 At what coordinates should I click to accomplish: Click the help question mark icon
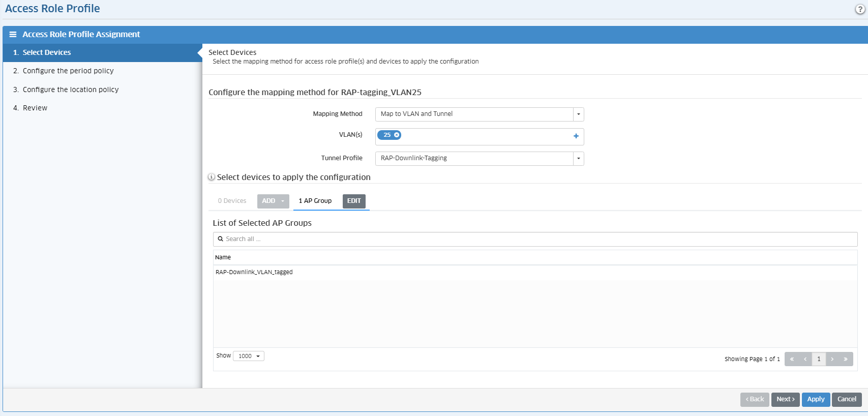point(860,9)
